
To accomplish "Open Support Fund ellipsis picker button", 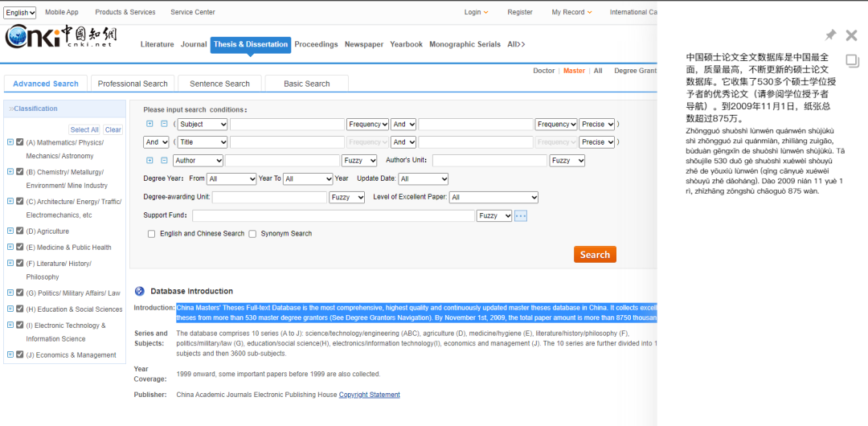I will click(520, 215).
